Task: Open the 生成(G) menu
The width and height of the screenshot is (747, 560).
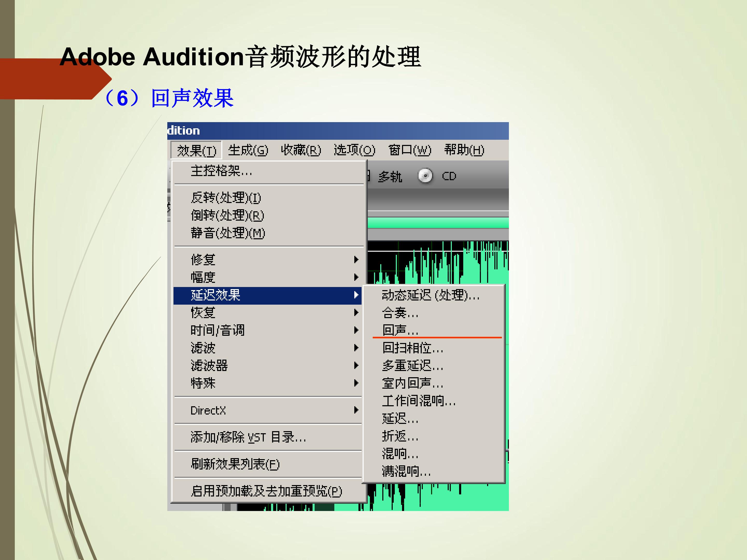Action: [x=248, y=150]
